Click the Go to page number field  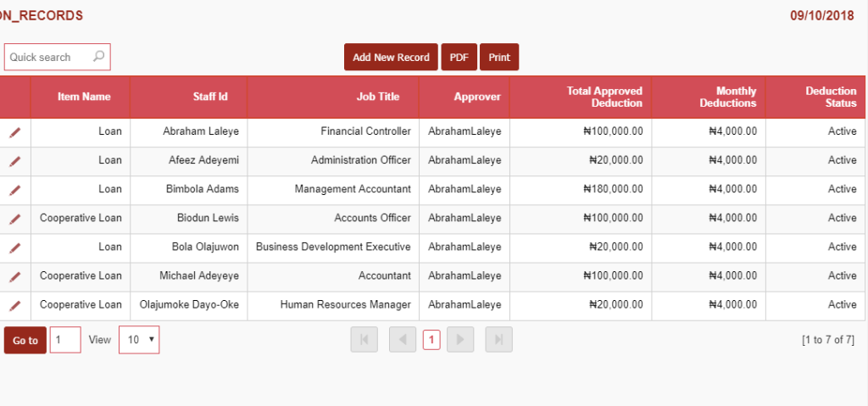[x=65, y=340]
